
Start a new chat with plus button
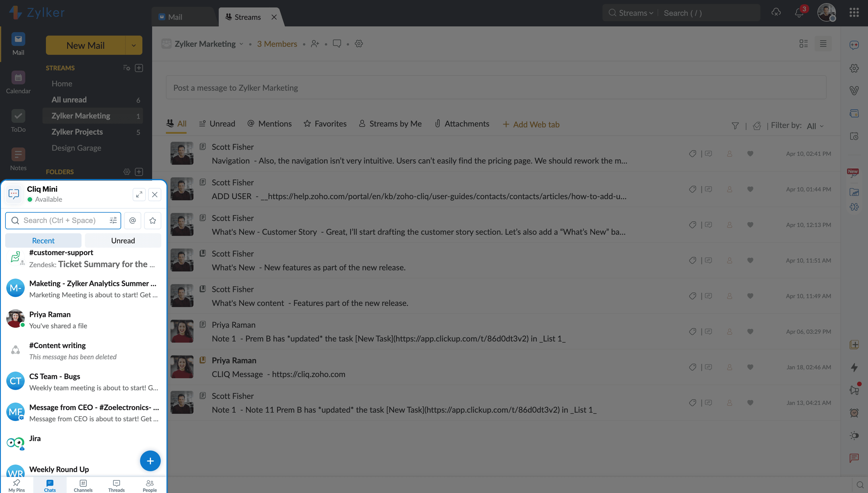[150, 461]
